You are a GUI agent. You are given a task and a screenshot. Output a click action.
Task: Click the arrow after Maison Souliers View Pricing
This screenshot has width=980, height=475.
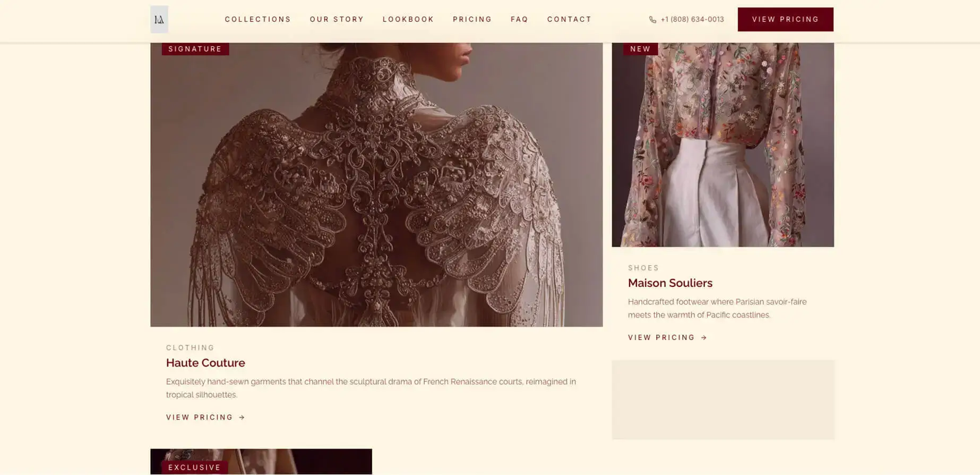click(704, 338)
